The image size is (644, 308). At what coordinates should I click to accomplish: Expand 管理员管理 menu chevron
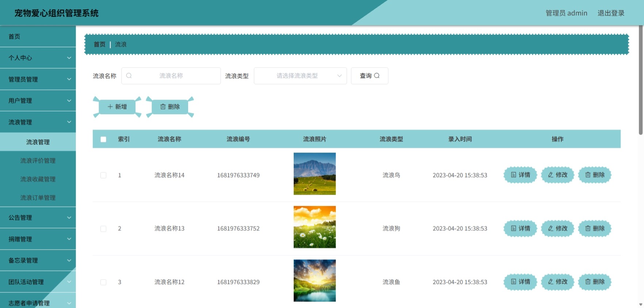click(x=69, y=79)
